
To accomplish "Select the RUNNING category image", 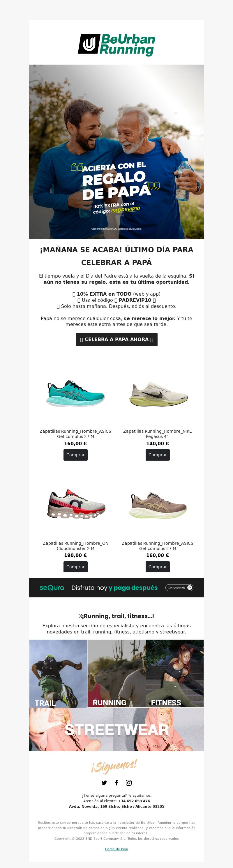I will 117,673.
